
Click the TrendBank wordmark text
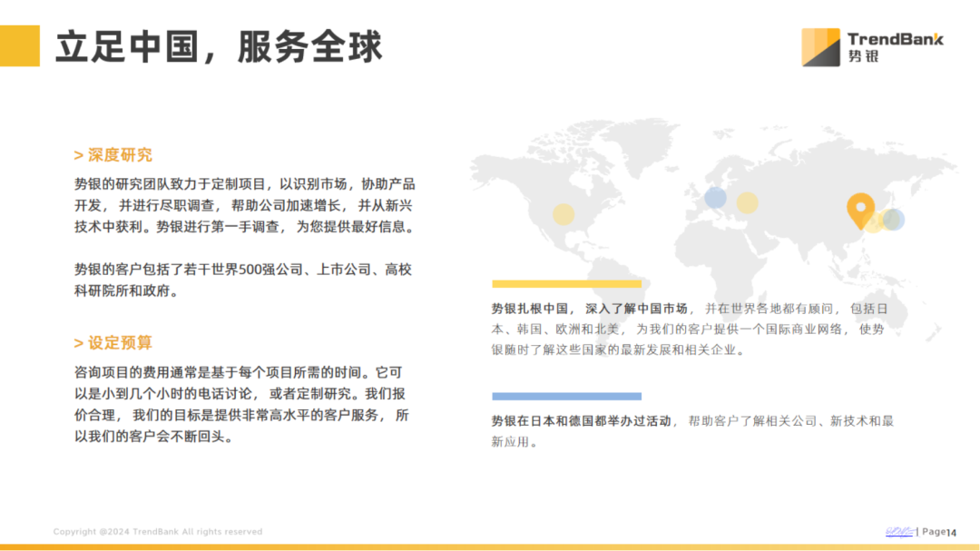click(x=895, y=39)
